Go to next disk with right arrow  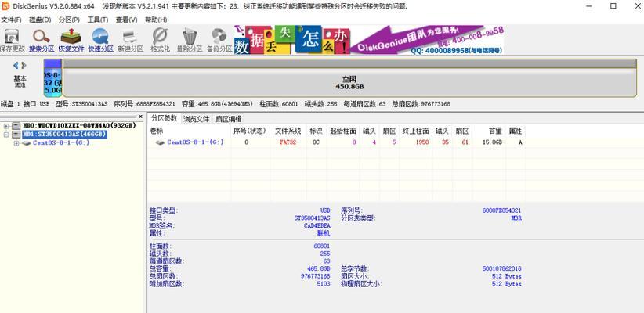(x=24, y=65)
